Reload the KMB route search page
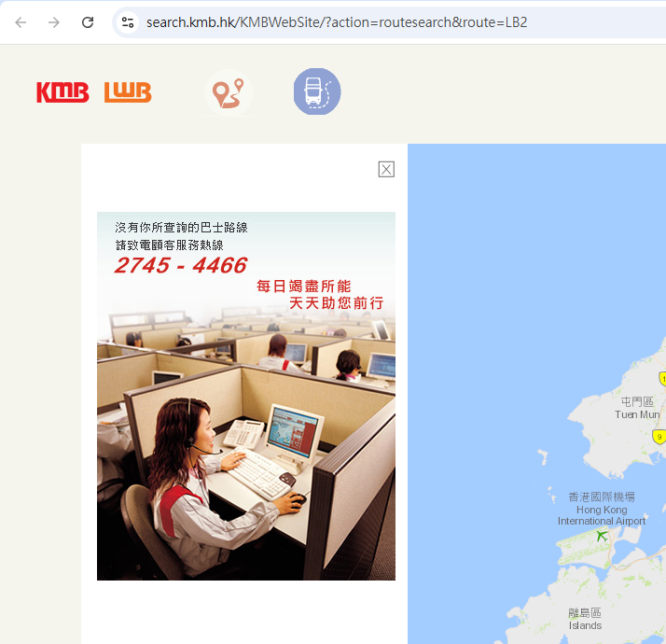Image resolution: width=666 pixels, height=644 pixels. coord(88,21)
